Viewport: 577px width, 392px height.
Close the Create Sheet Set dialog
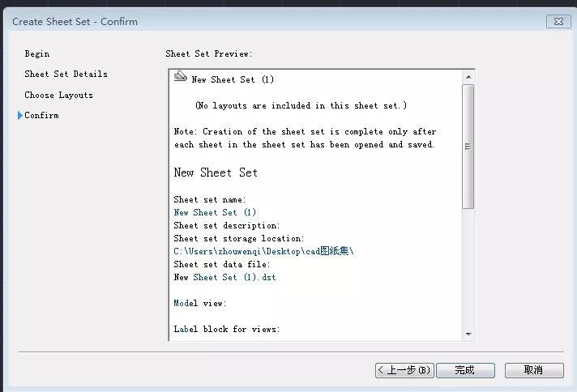[557, 22]
